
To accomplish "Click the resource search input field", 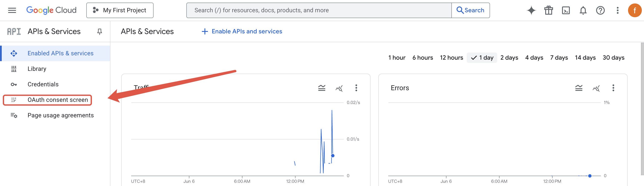I will coord(319,10).
